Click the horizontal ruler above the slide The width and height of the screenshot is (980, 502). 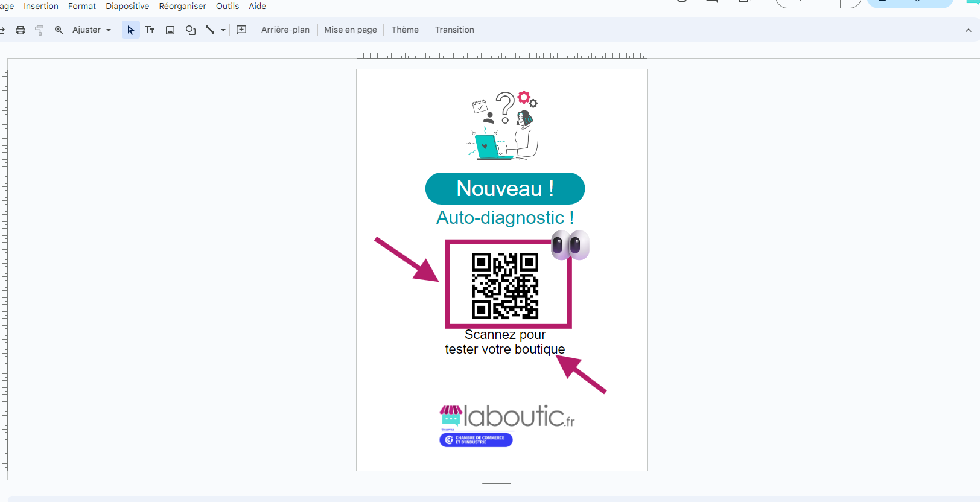(502, 56)
